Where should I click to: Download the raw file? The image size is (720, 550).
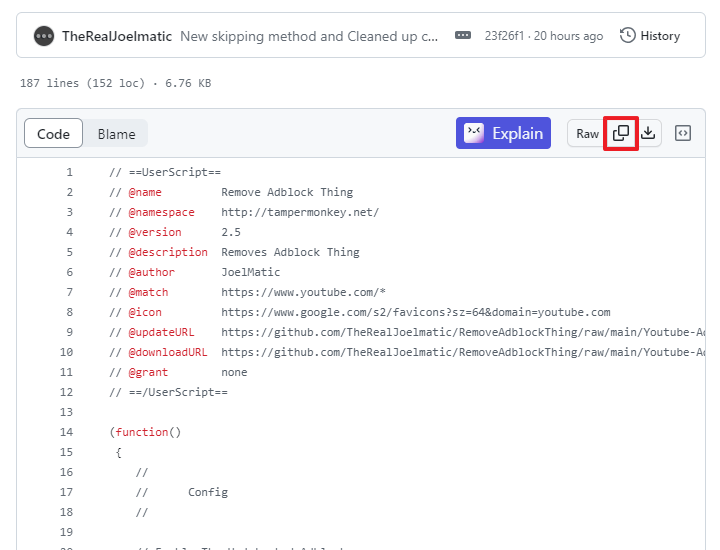tap(648, 133)
